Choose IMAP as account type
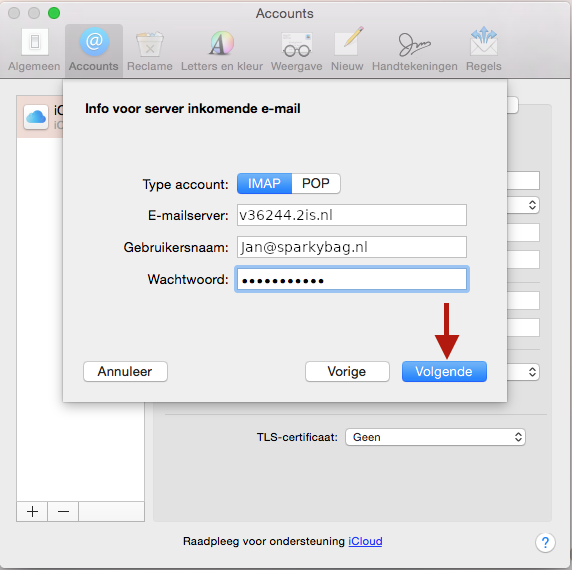572x570 pixels. point(264,183)
